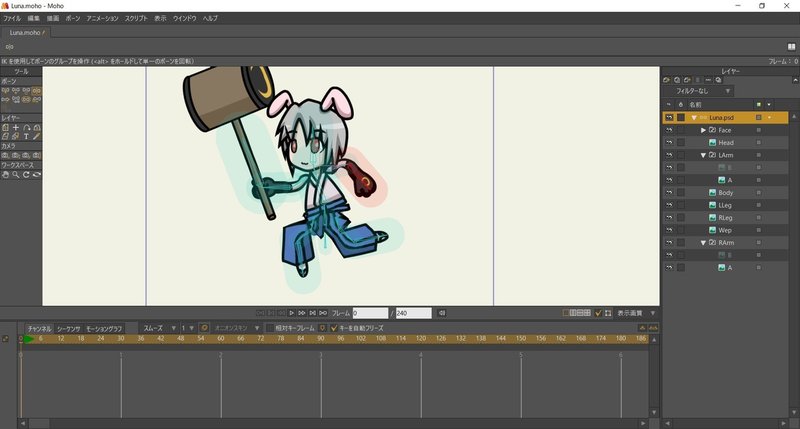The width and height of the screenshot is (800, 429).
Task: Select the LLeg layer row
Action: 725,205
